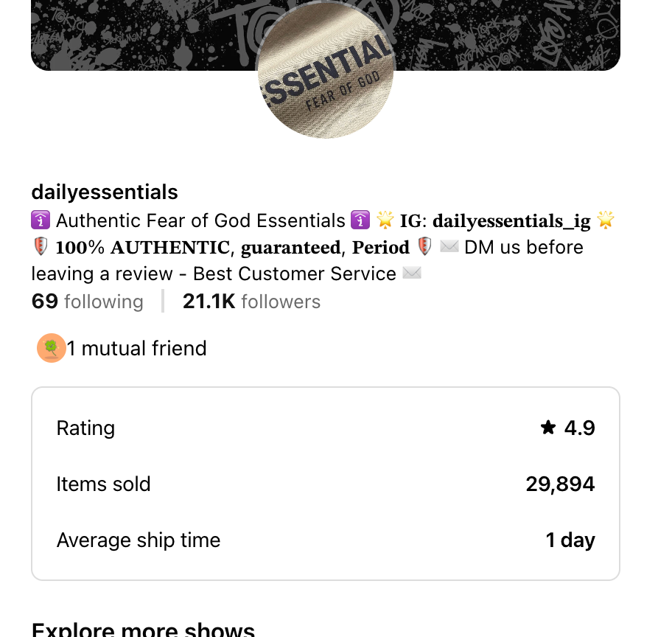672x637 pixels.
Task: Click the envelope emoji before 'DM us'
Action: (x=449, y=247)
